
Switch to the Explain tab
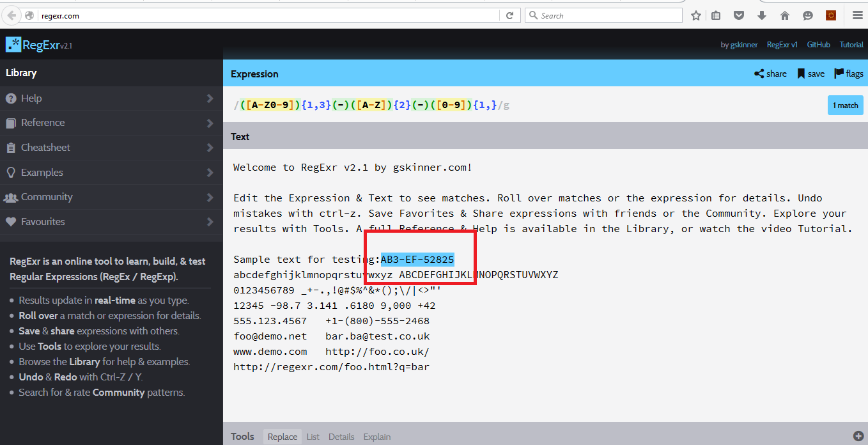pyautogui.click(x=376, y=436)
